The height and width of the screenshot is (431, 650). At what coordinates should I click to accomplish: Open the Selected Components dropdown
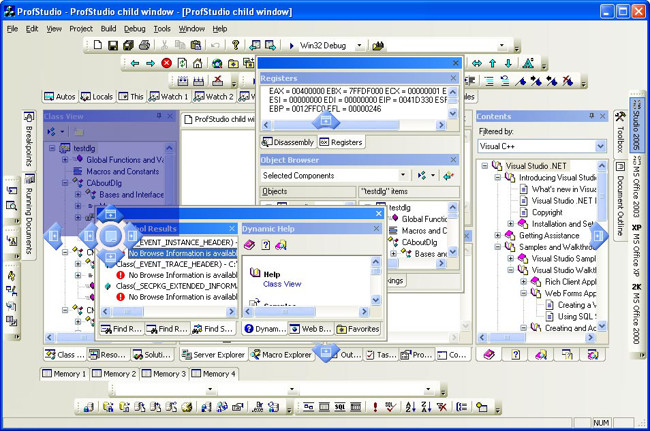coord(403,175)
